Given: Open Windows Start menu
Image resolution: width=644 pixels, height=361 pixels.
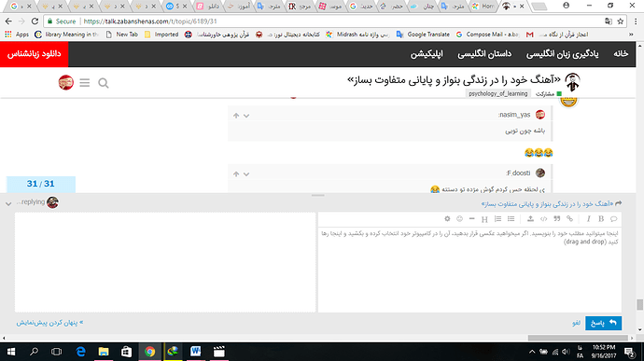Looking at the screenshot, I should (x=11, y=352).
